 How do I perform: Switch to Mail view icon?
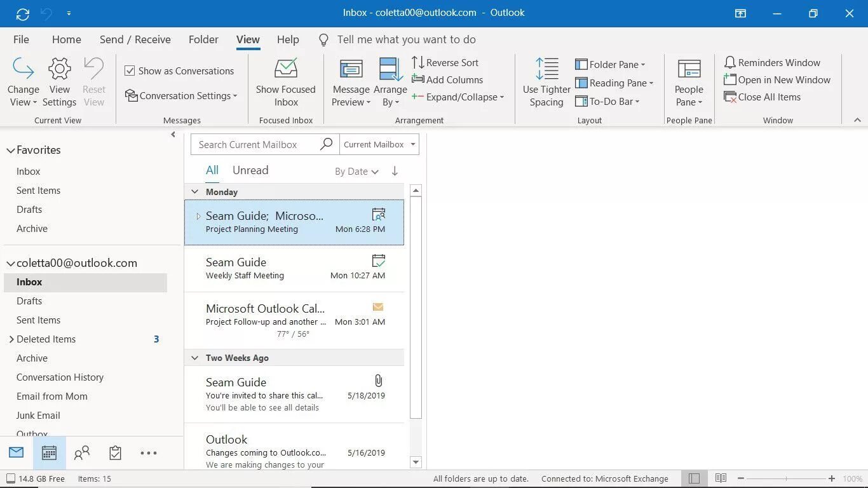pyautogui.click(x=17, y=452)
